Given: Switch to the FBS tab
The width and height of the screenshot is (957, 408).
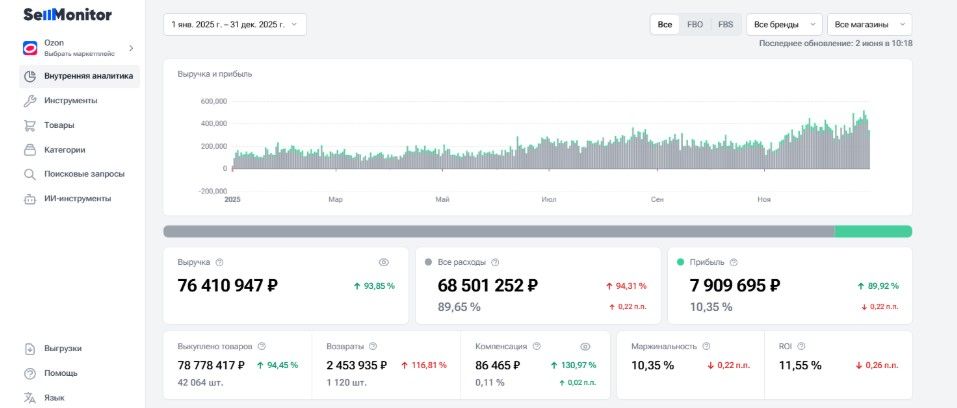Looking at the screenshot, I should 726,24.
